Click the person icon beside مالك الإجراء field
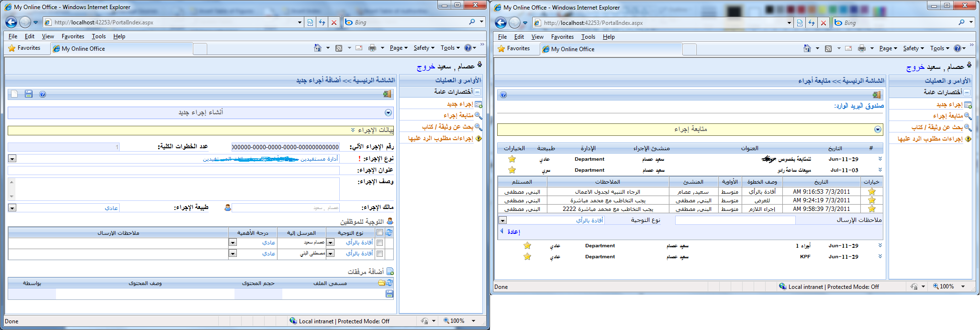980x330 pixels. point(228,208)
